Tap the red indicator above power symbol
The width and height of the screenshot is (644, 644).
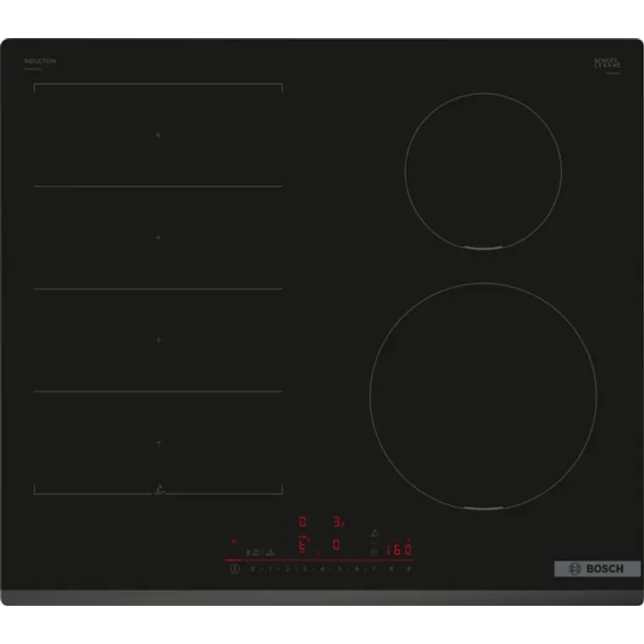coord(234,541)
